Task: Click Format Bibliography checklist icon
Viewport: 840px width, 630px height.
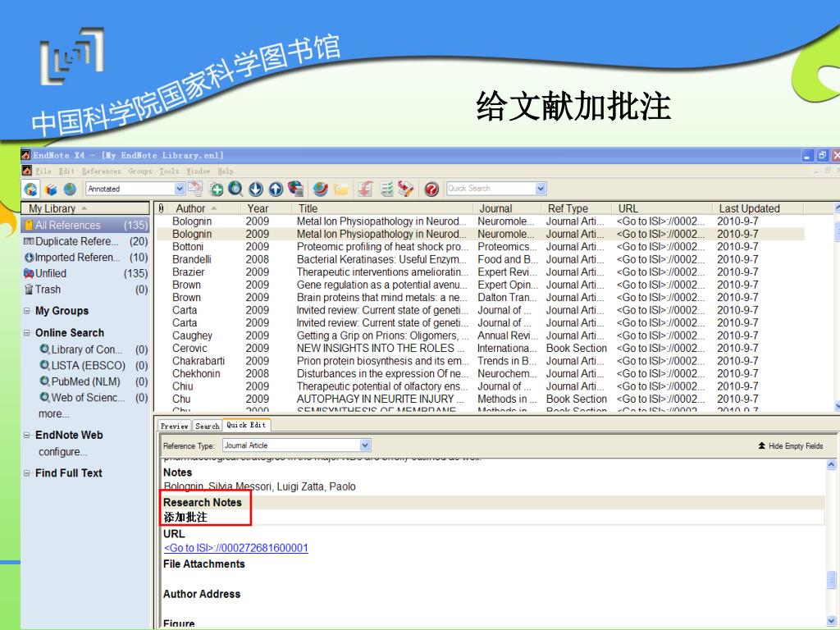Action: 386,189
